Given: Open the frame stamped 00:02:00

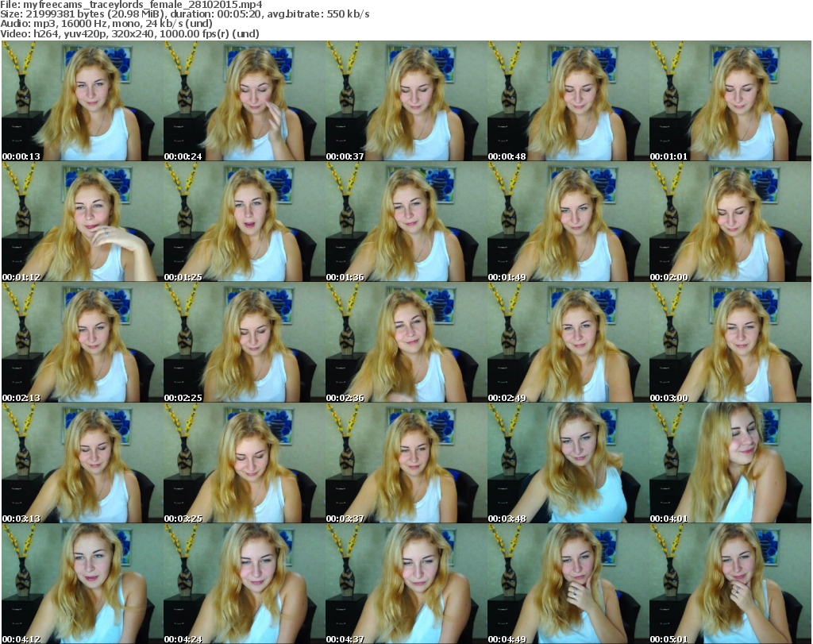Looking at the screenshot, I should pyautogui.click(x=730, y=222).
